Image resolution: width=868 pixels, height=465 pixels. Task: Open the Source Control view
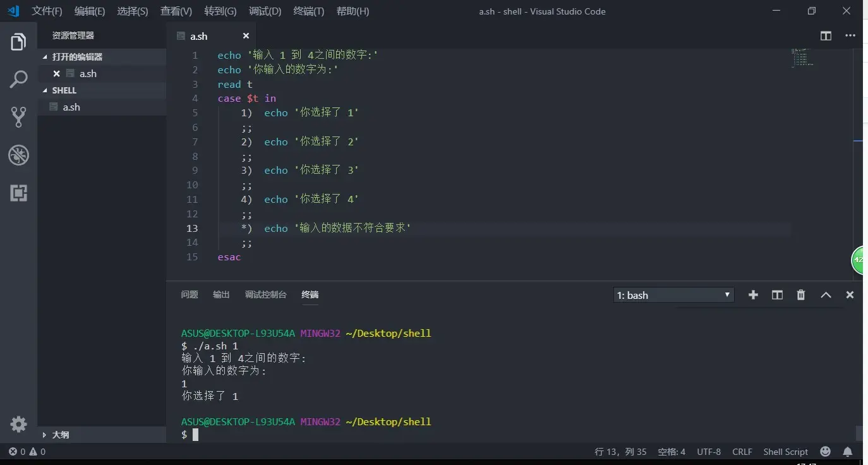pos(18,117)
